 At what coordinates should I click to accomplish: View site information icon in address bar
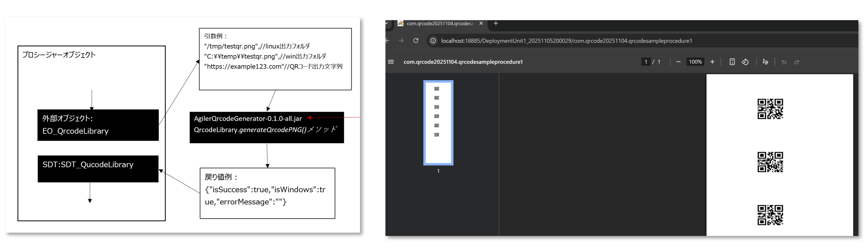pyautogui.click(x=433, y=41)
